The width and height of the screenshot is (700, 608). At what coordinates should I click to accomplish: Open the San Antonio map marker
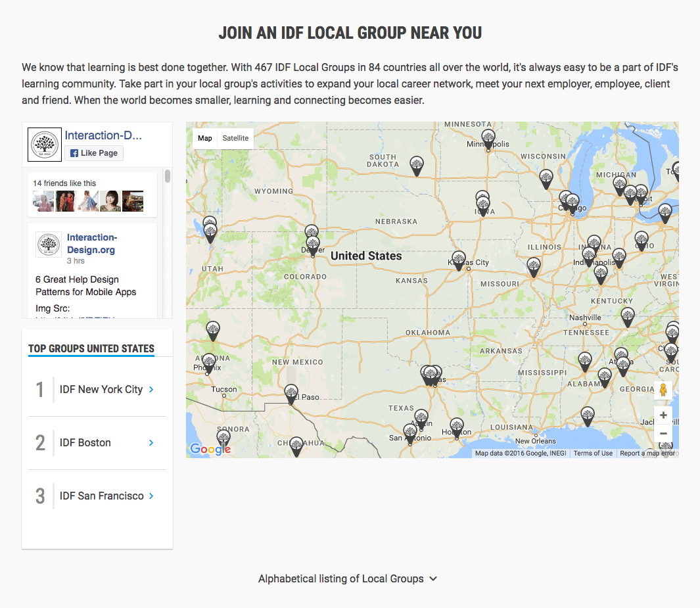(410, 434)
